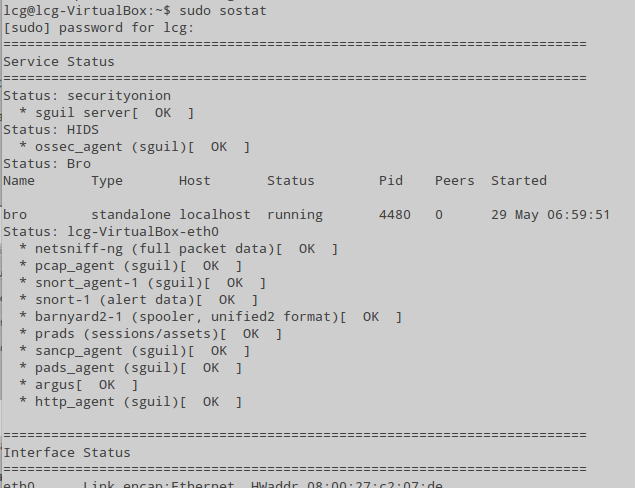Click the 'Peers' column header
Viewport: 635px width, 488px height.
point(454,181)
